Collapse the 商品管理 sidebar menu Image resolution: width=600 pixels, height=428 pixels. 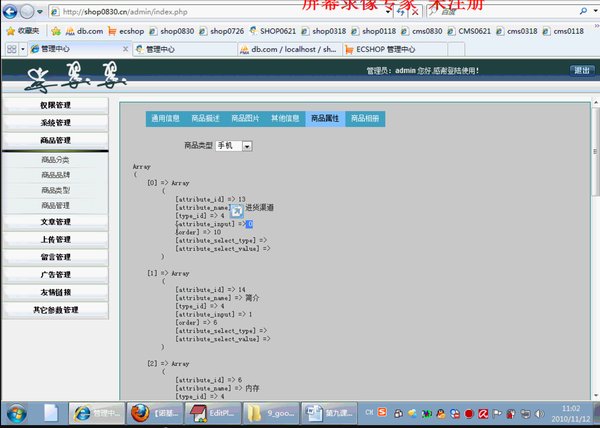[55, 140]
